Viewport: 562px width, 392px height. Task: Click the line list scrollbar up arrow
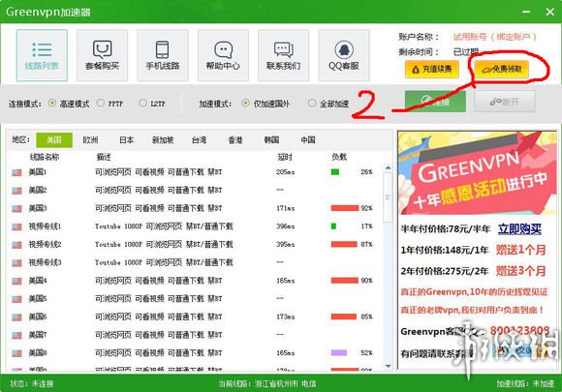pyautogui.click(x=388, y=167)
